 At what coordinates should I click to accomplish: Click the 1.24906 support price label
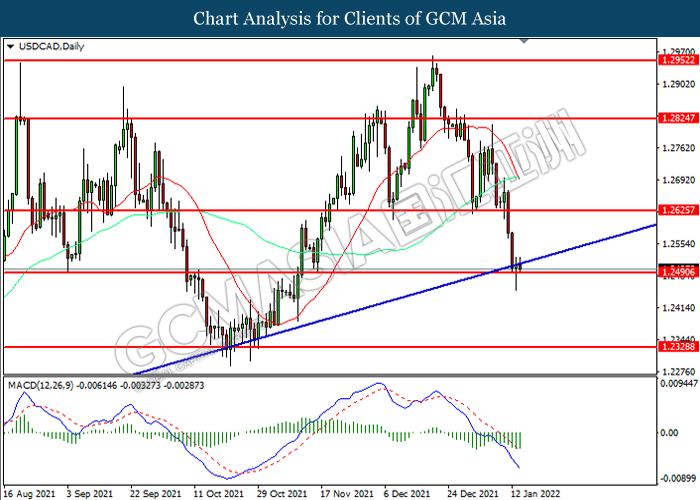coord(678,272)
